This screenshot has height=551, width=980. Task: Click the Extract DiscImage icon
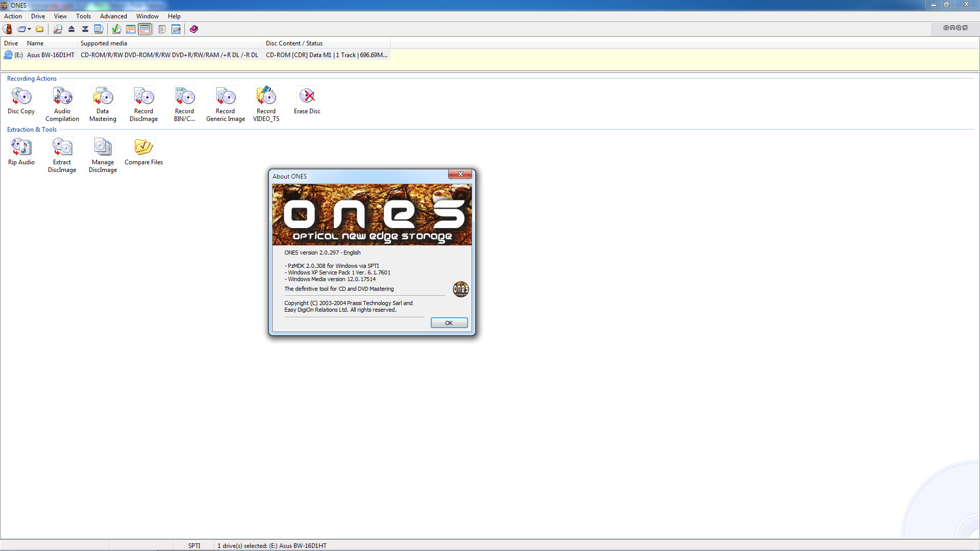tap(62, 147)
